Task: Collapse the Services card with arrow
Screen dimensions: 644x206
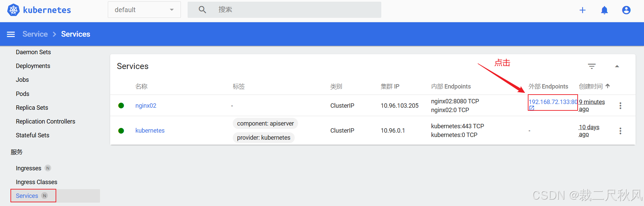Action: 617,66
